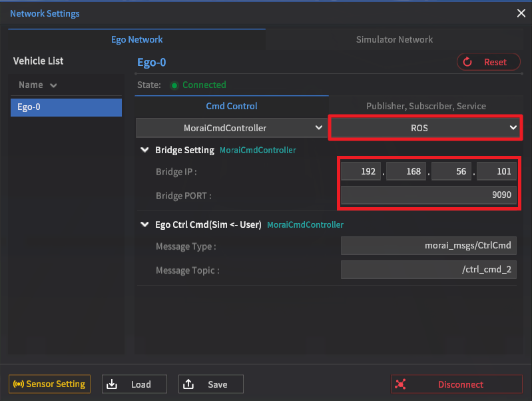Select the Ego Network tab

coord(136,40)
